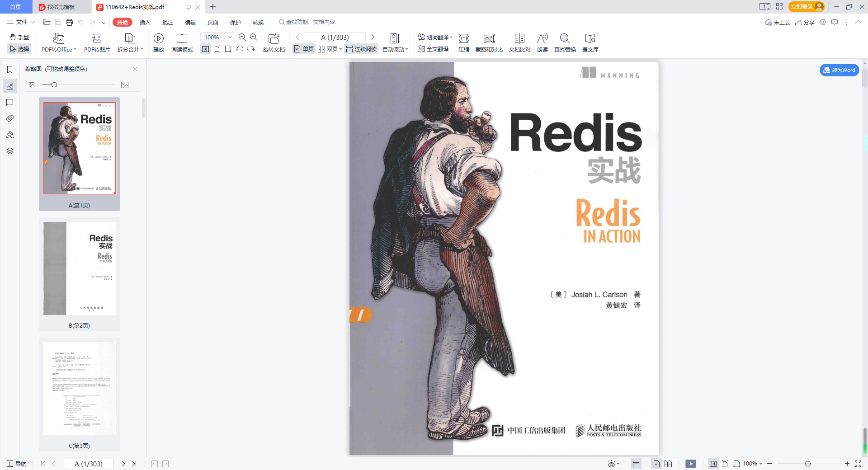Expand the 100% zoom dropdown
This screenshot has width=868, height=470.
(x=230, y=38)
